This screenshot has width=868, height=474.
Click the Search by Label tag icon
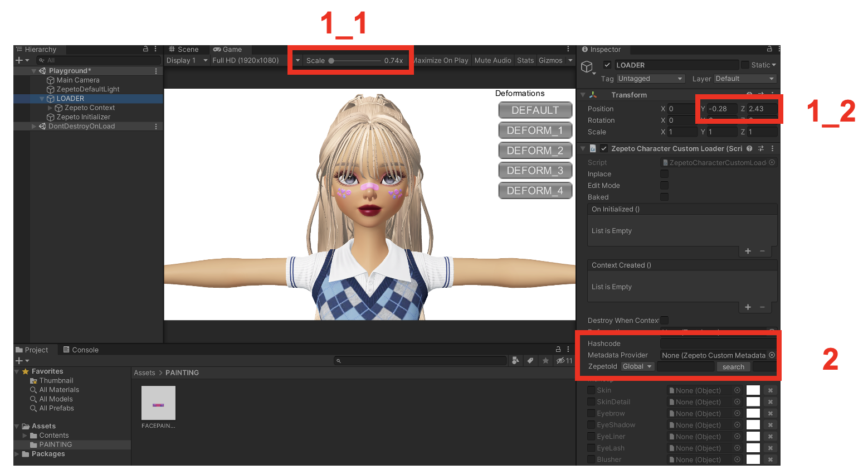[x=530, y=361]
